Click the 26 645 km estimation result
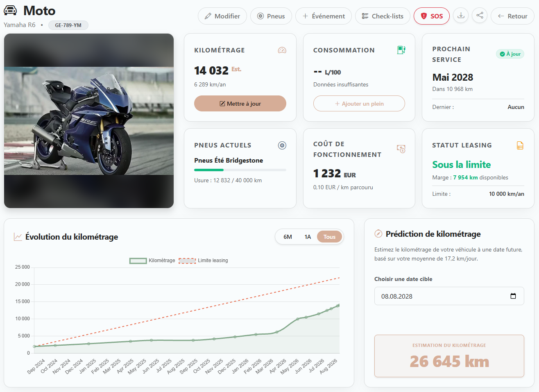The image size is (539, 392). [449, 361]
